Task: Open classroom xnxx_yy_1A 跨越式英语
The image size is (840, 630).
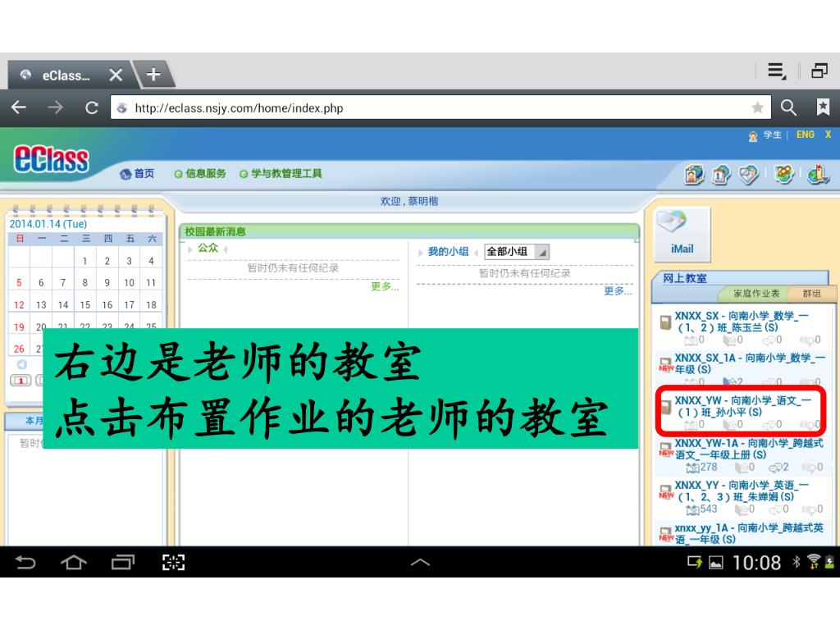Action: 748,533
